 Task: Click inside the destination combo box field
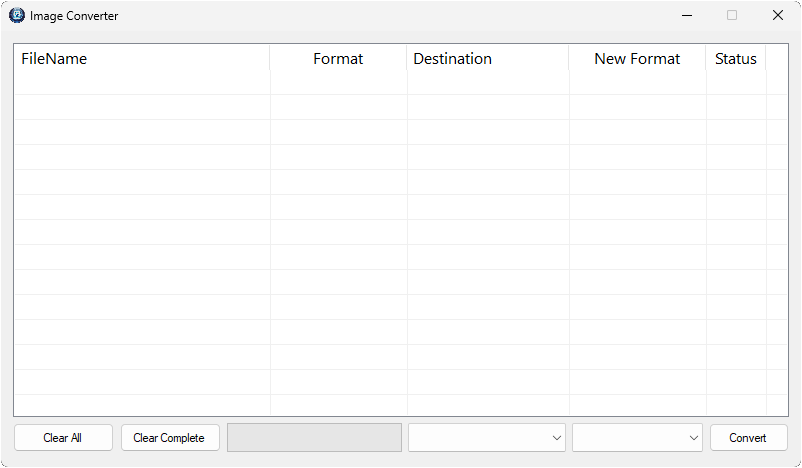(x=486, y=438)
